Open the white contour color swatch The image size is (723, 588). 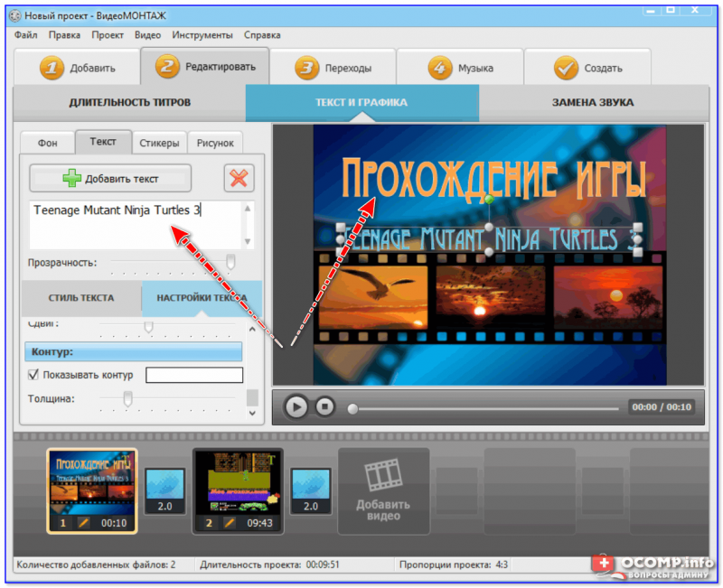click(194, 375)
